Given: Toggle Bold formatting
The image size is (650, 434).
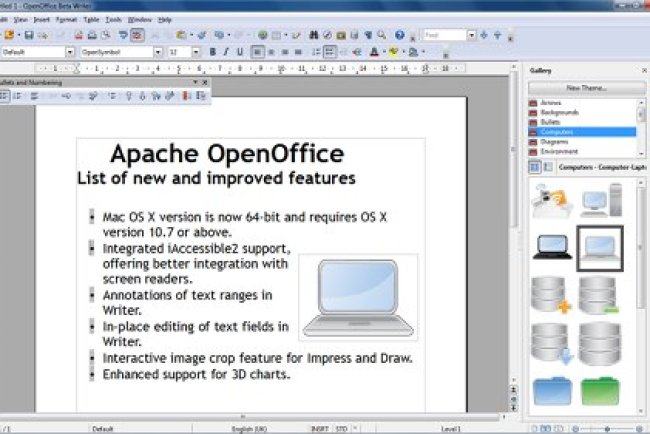Looking at the screenshot, I should pyautogui.click(x=213, y=52).
